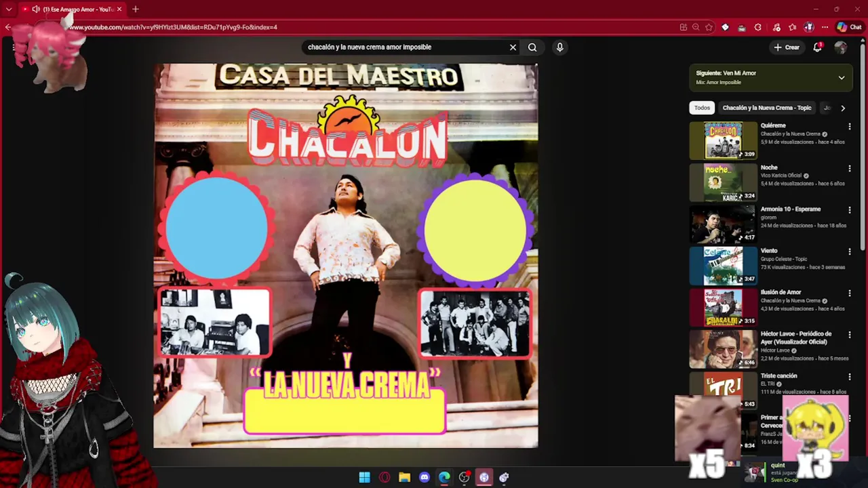Open options menu for Triste canción

(x=849, y=377)
